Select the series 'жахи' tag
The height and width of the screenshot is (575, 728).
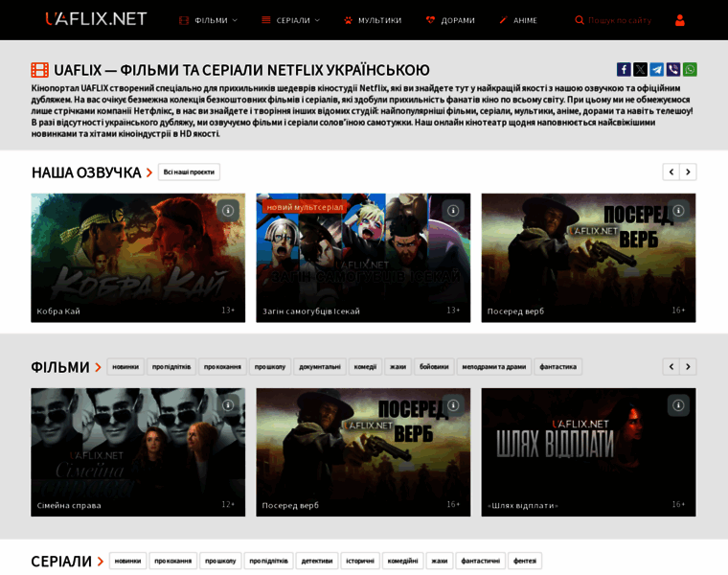pyautogui.click(x=440, y=561)
